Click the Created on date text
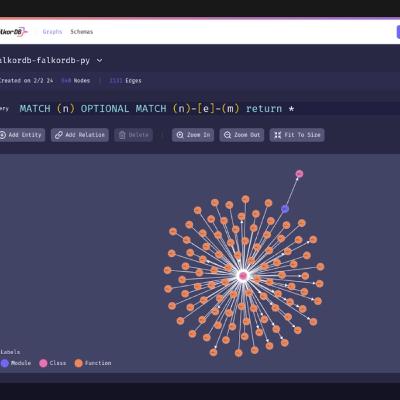The height and width of the screenshot is (400, 400). 26,81
